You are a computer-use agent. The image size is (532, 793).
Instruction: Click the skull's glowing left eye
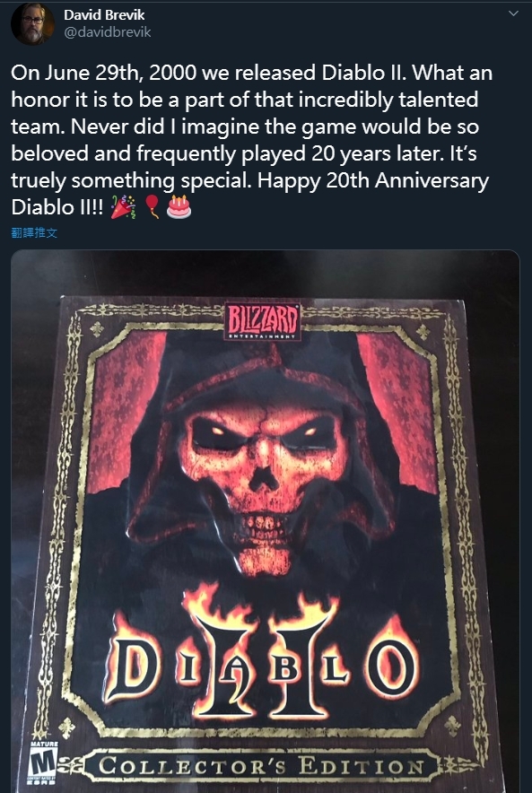pyautogui.click(x=217, y=431)
